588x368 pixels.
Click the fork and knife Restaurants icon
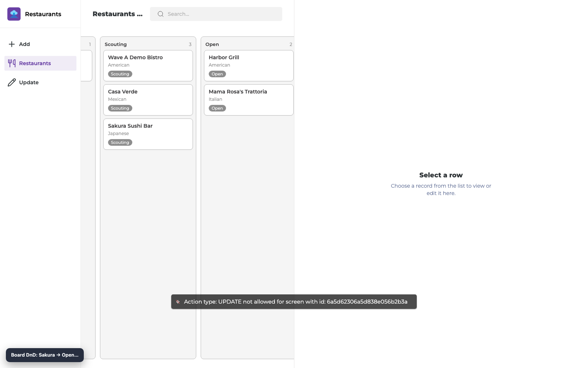tap(12, 63)
